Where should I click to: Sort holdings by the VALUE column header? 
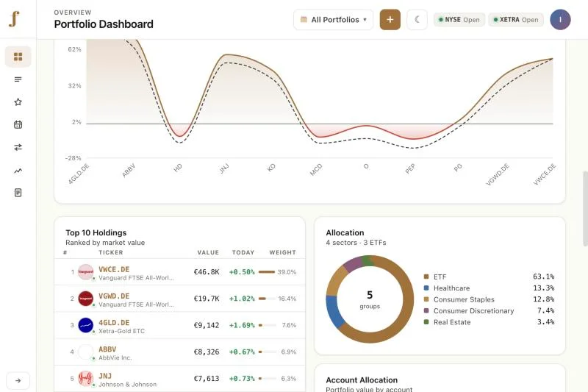click(208, 252)
